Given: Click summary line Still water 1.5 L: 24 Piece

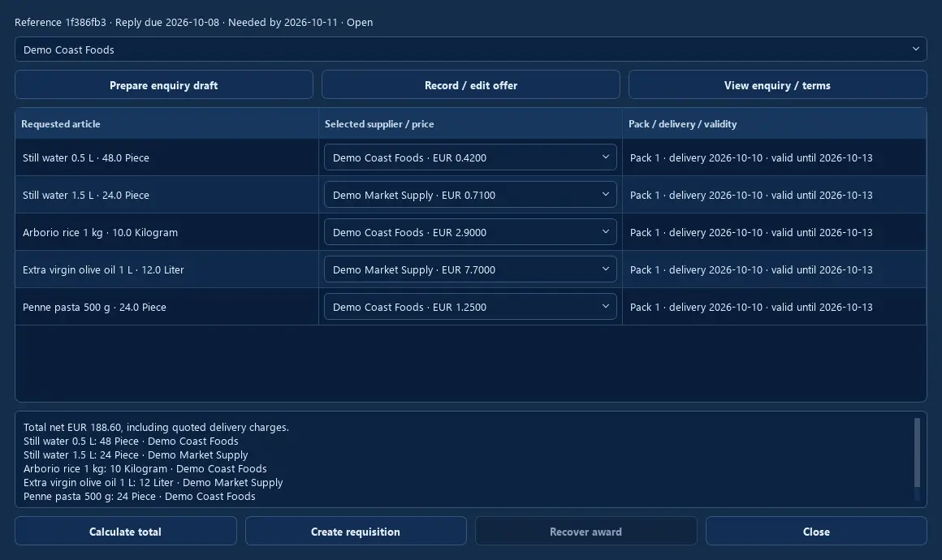Looking at the screenshot, I should pos(136,454).
